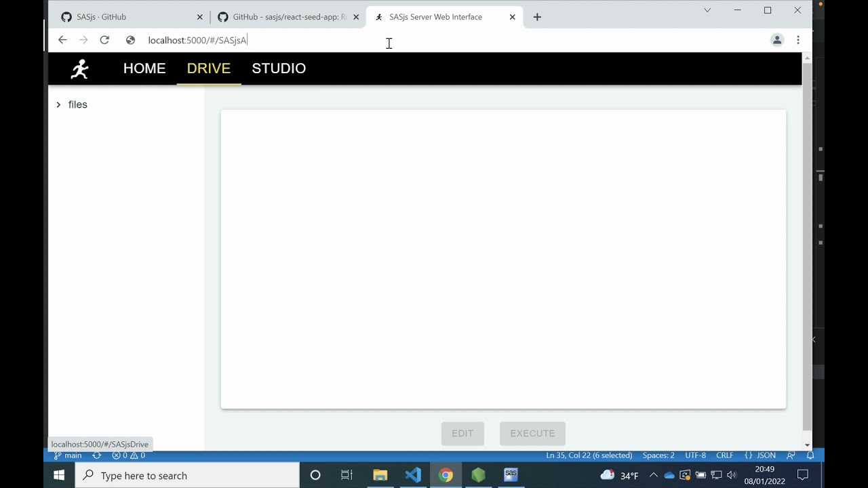Click the main git branch in status bar
Screen dimensions: 868x488
click(68, 455)
